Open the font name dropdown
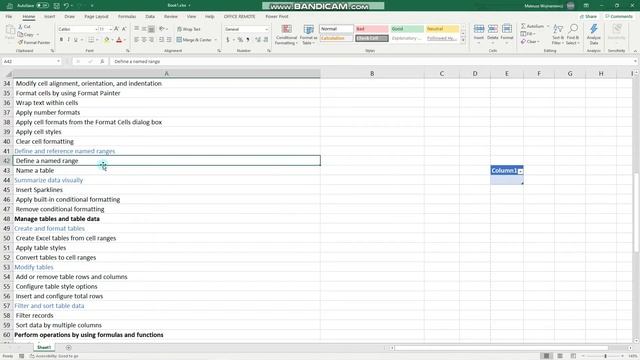This screenshot has width=640, height=360. tap(96, 29)
